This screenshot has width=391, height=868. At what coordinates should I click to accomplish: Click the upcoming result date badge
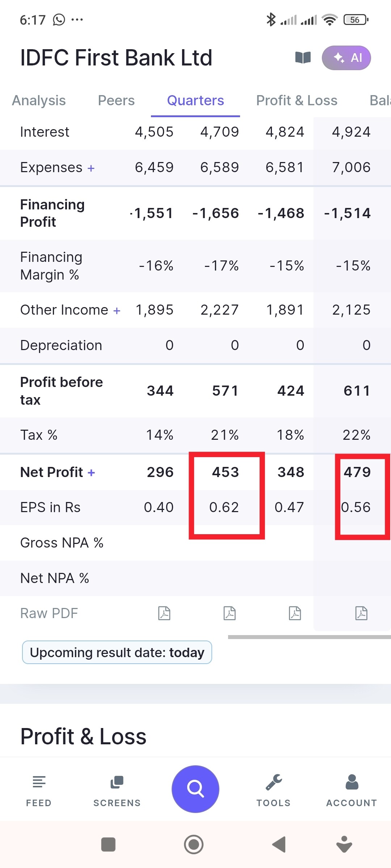[x=117, y=652]
